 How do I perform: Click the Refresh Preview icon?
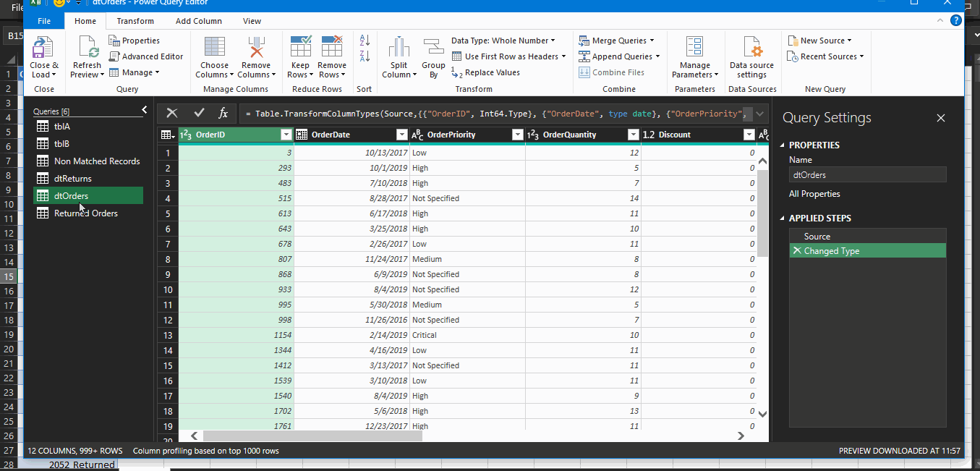click(89, 48)
